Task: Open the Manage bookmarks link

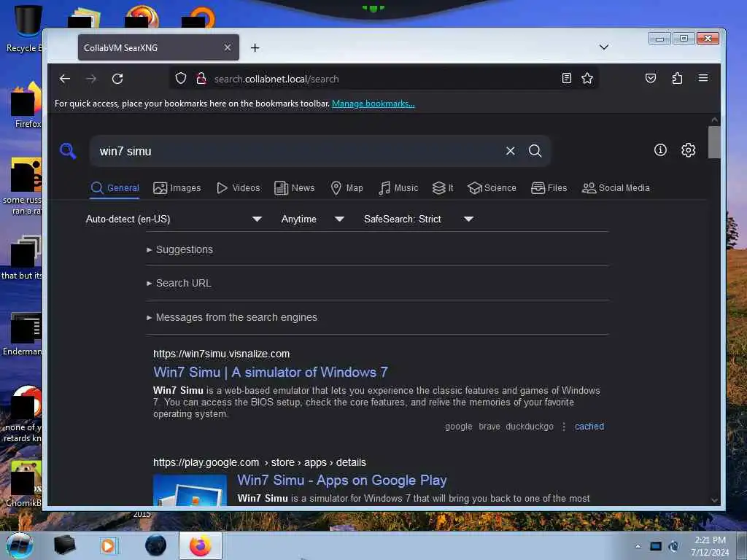Action: (x=373, y=104)
